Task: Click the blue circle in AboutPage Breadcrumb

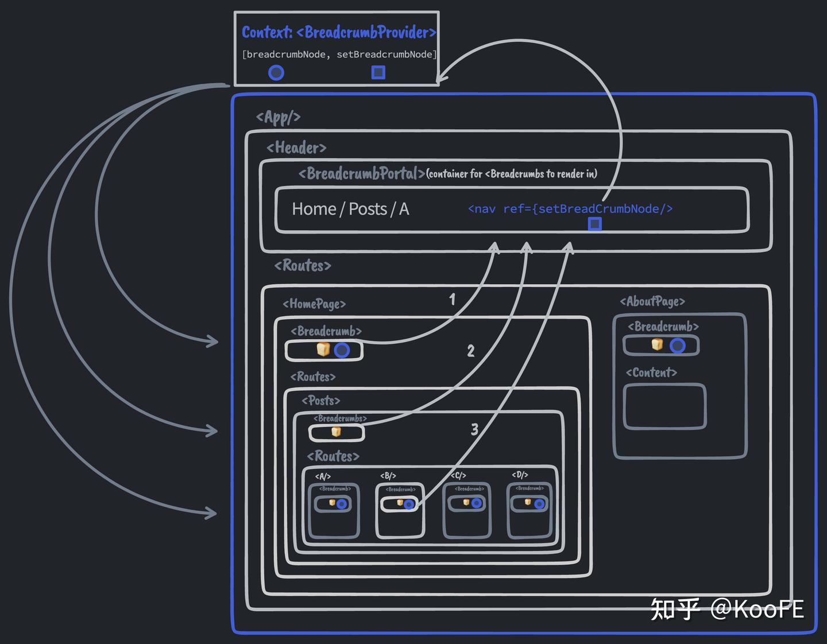Action: click(678, 346)
